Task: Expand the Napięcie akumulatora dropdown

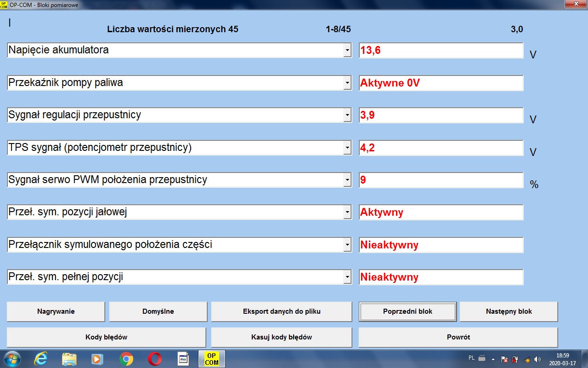Action: [x=347, y=51]
